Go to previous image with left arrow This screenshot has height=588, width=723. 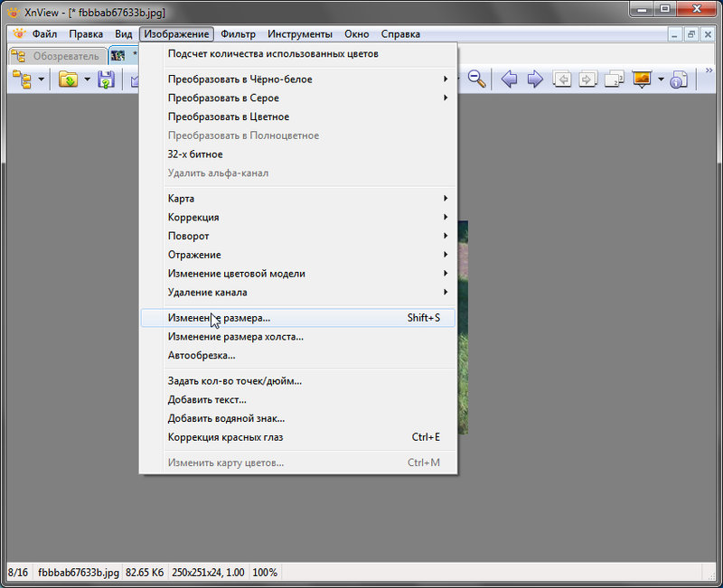coord(509,79)
